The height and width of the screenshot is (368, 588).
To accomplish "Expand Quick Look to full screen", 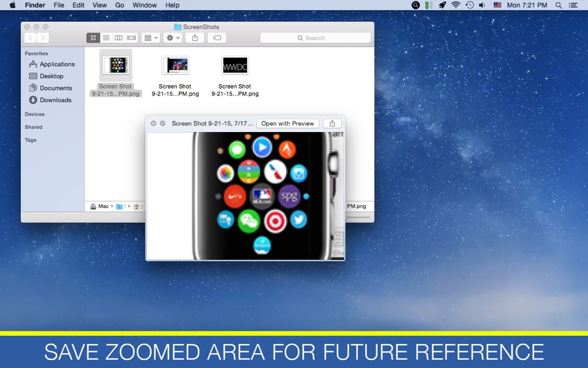I will coord(163,123).
